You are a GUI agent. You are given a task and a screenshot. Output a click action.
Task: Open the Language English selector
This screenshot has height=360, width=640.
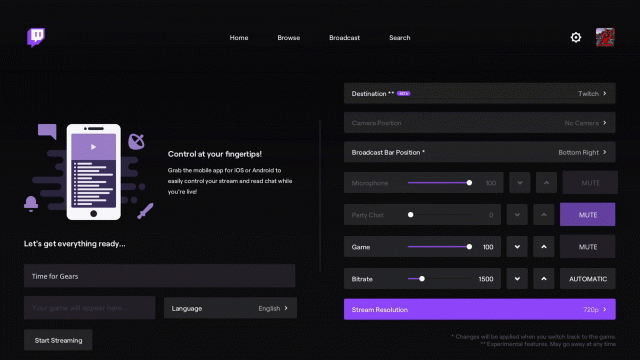(230, 308)
